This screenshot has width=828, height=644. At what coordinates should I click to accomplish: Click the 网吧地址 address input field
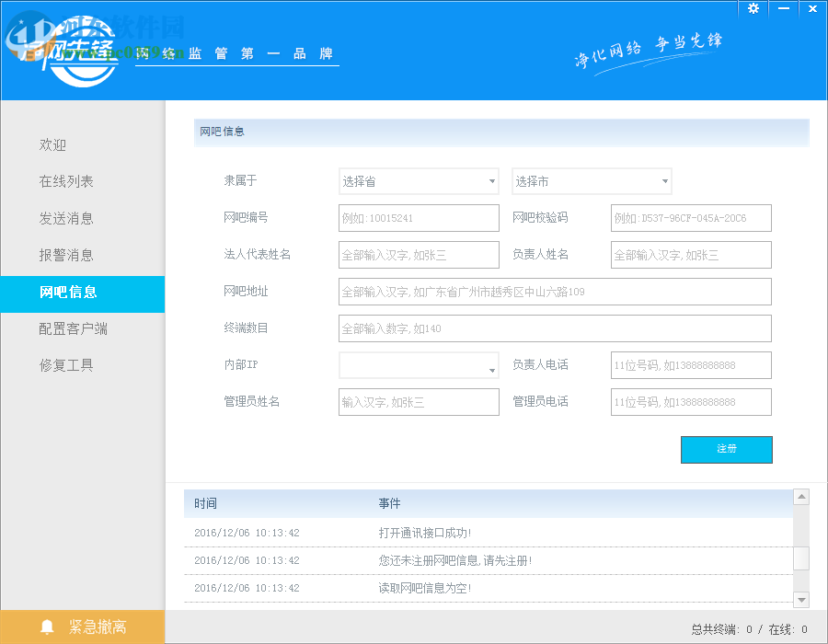tap(556, 292)
